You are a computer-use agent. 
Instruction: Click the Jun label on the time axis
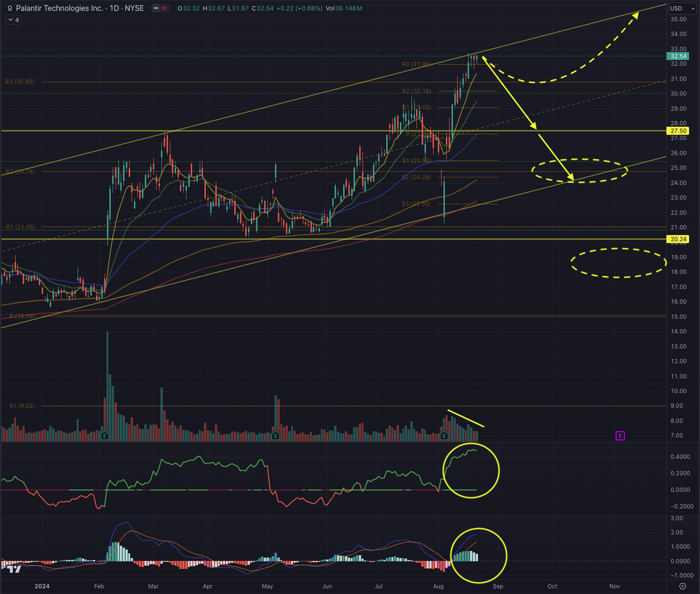click(327, 586)
